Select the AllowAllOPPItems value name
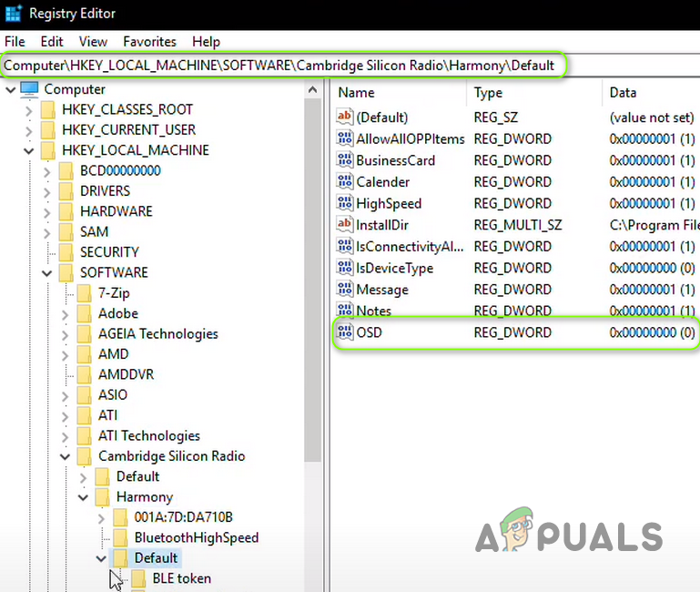The height and width of the screenshot is (592, 700). (x=411, y=139)
